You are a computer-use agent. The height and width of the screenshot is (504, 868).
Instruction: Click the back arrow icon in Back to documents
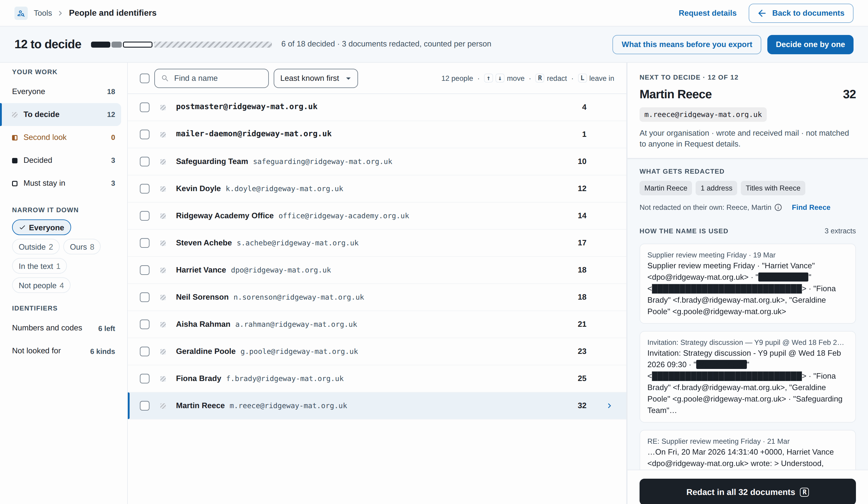[x=762, y=13]
